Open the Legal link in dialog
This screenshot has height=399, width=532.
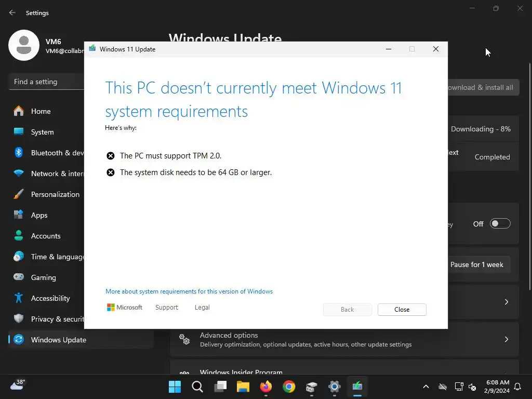tap(202, 308)
